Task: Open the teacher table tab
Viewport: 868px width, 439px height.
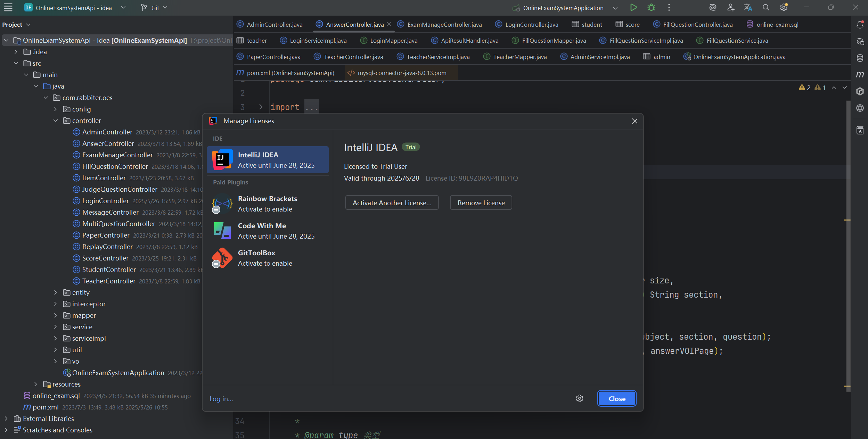Action: click(x=252, y=41)
